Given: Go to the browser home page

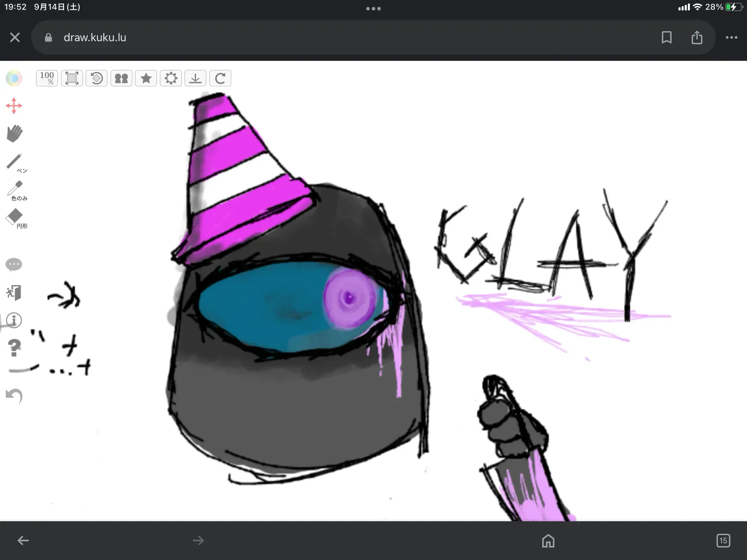Looking at the screenshot, I should pos(548,540).
